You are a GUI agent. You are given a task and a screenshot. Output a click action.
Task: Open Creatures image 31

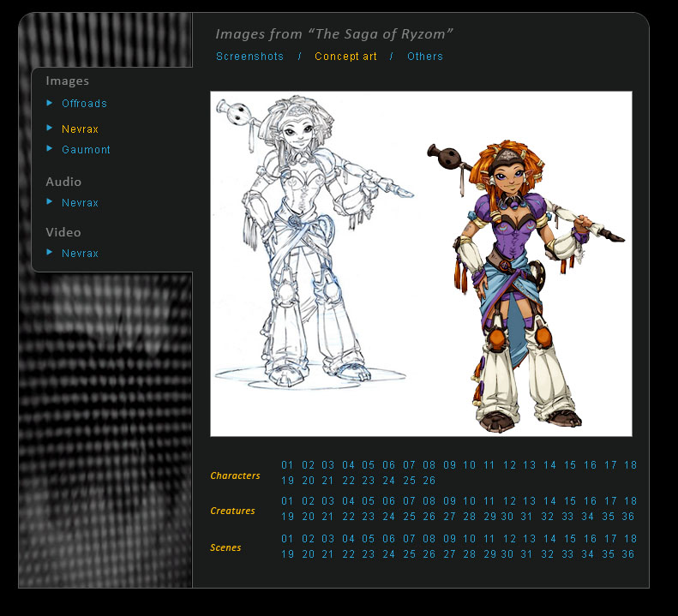coord(526,517)
